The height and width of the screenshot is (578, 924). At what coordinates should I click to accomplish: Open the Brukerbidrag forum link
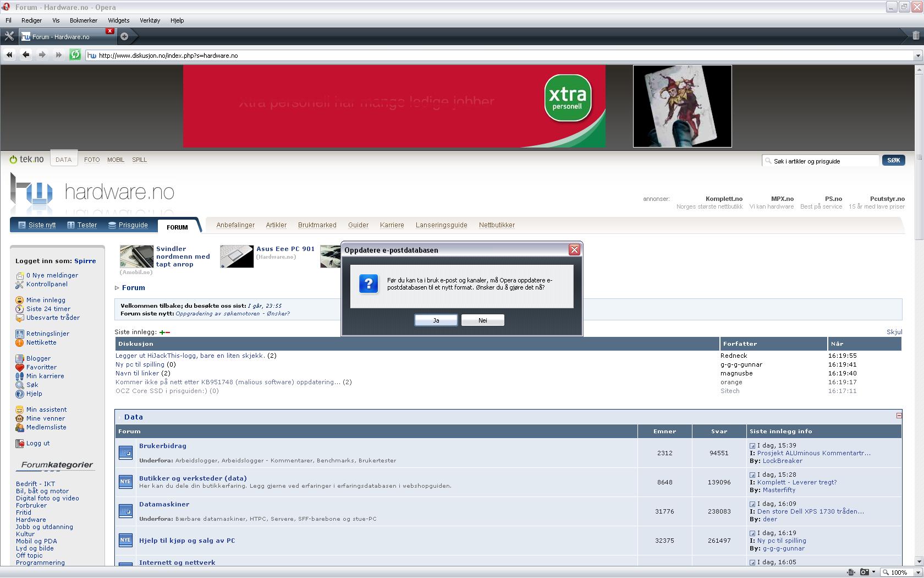click(163, 446)
